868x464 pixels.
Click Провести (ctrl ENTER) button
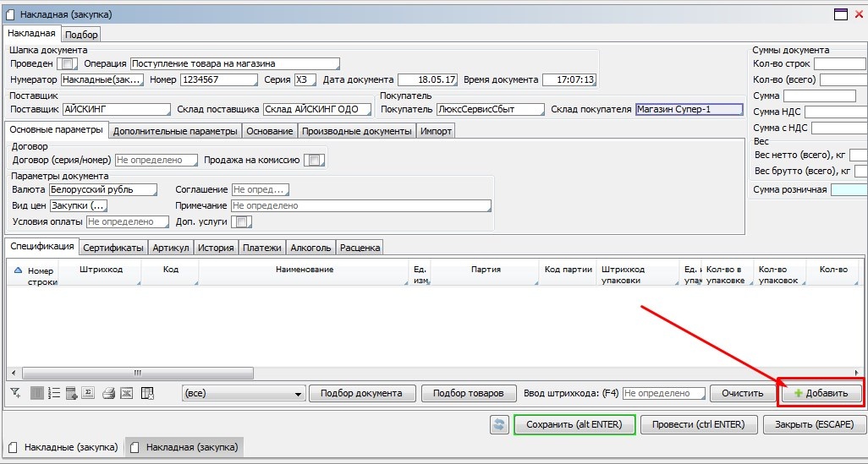[x=699, y=424]
